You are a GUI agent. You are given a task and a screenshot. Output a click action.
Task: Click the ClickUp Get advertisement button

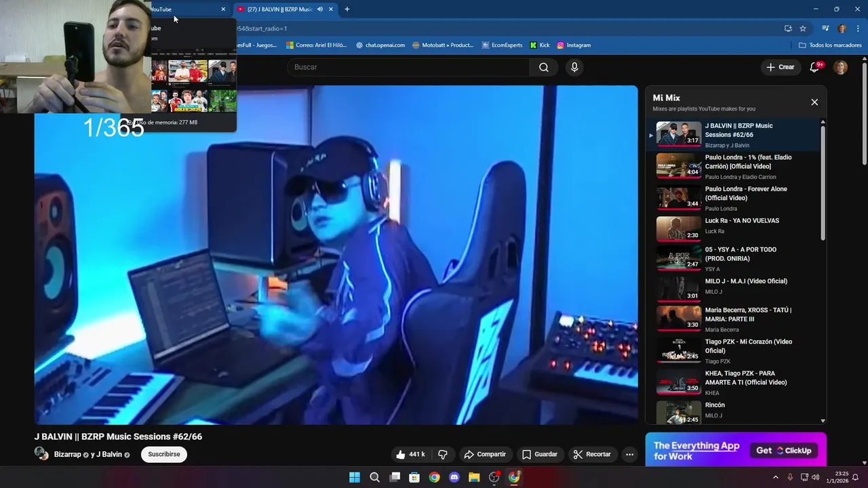pos(784,450)
